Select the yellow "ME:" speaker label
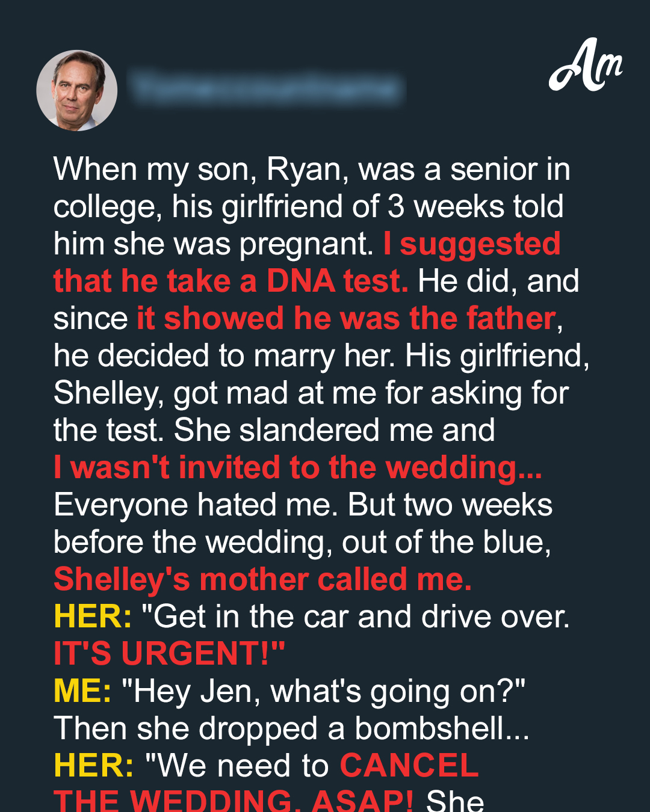650x812 pixels. (82, 691)
